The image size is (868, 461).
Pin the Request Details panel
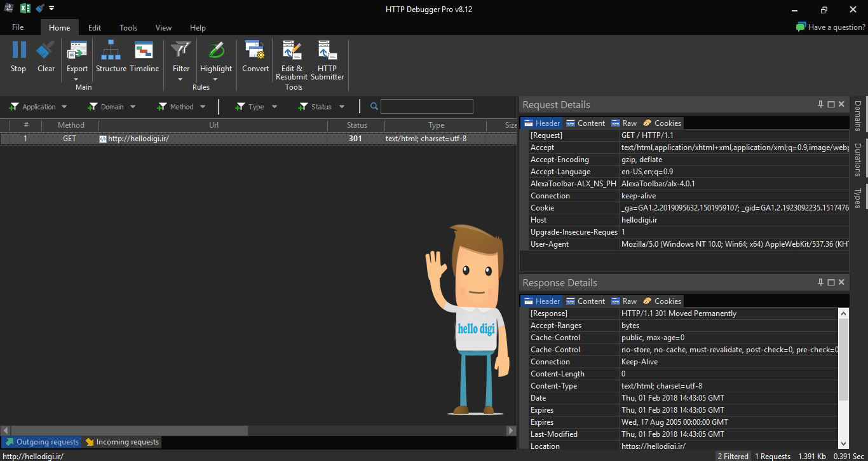click(820, 104)
